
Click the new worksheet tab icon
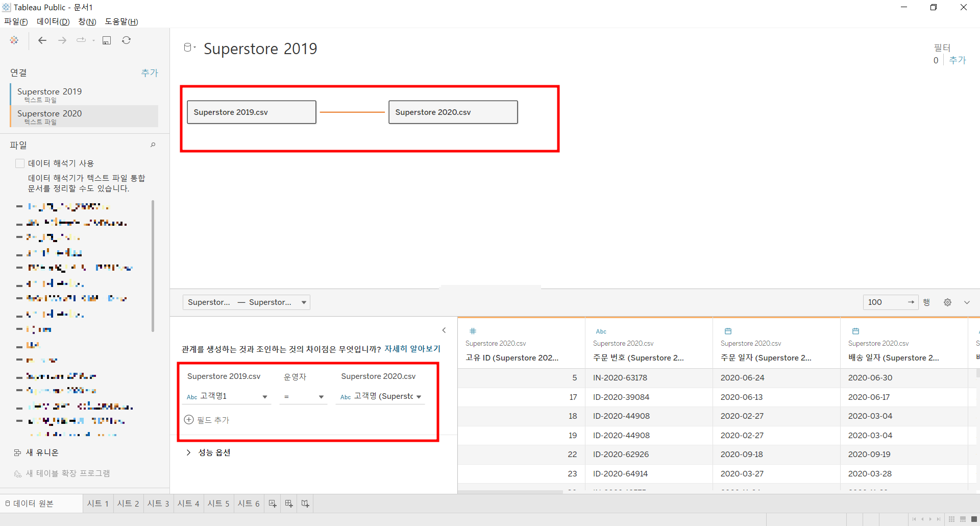click(x=273, y=504)
